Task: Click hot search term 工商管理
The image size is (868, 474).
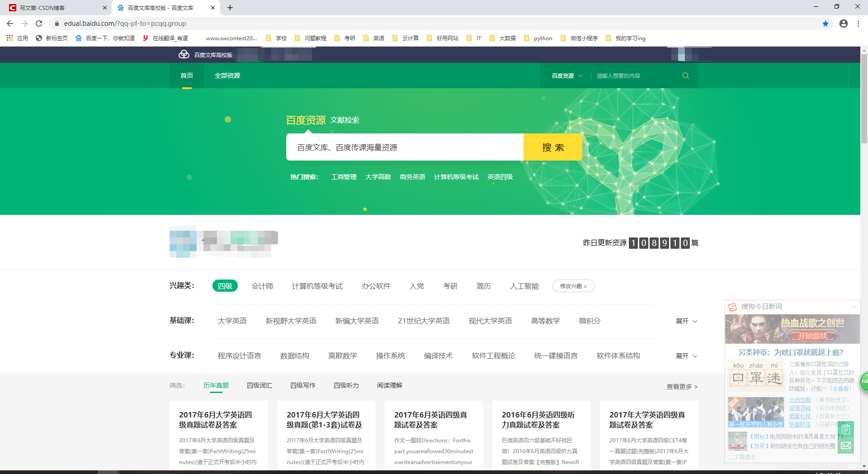Action: pyautogui.click(x=344, y=177)
